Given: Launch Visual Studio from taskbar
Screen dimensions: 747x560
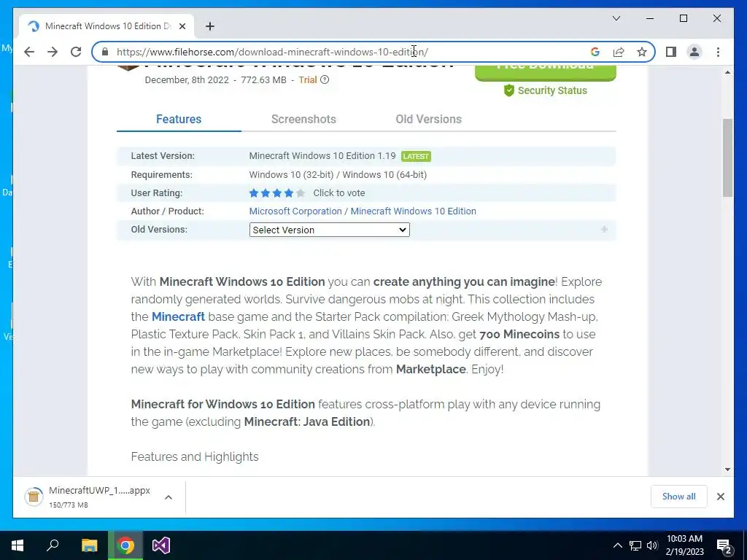Looking at the screenshot, I should [161, 545].
